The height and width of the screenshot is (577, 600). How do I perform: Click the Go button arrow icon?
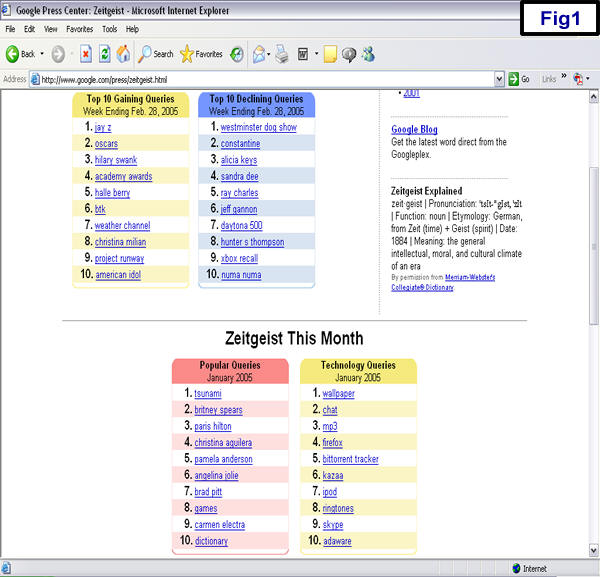point(514,79)
